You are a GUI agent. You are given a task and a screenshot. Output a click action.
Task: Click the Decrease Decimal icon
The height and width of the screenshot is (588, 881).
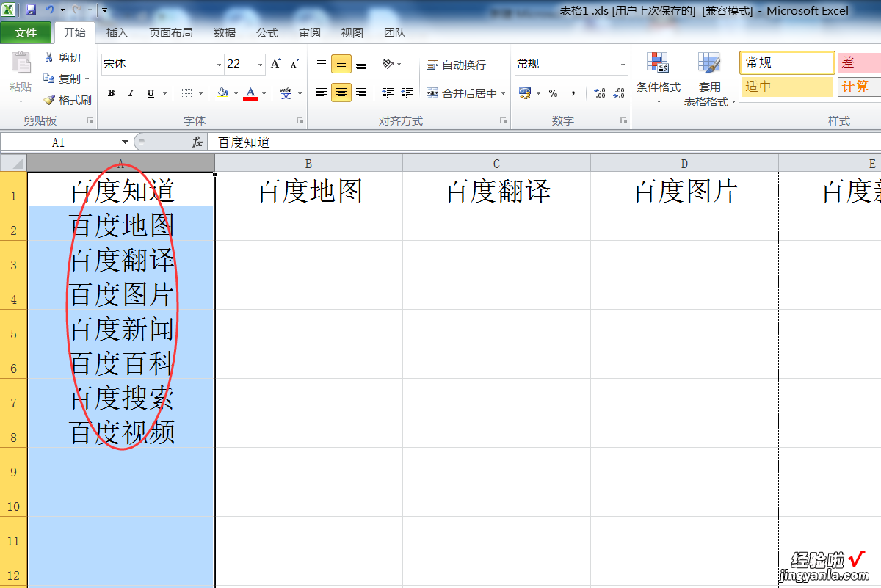point(619,93)
